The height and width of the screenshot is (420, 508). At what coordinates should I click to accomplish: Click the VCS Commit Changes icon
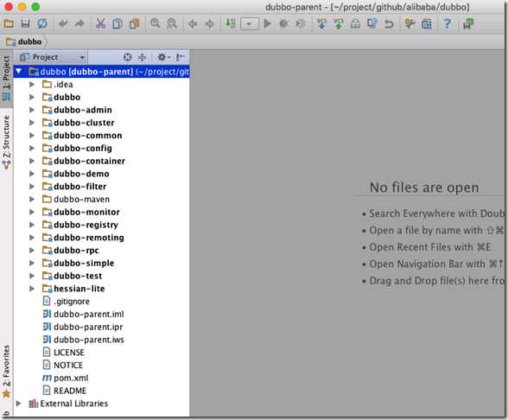[339, 23]
